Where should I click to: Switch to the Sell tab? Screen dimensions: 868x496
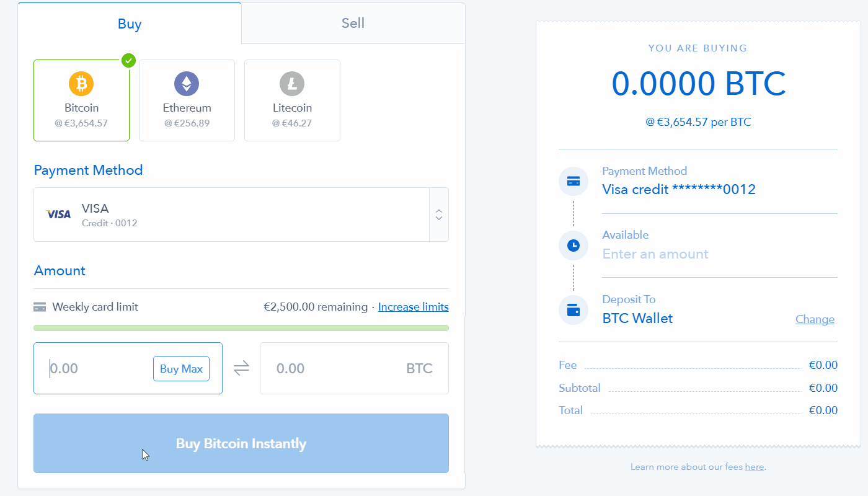click(x=353, y=24)
